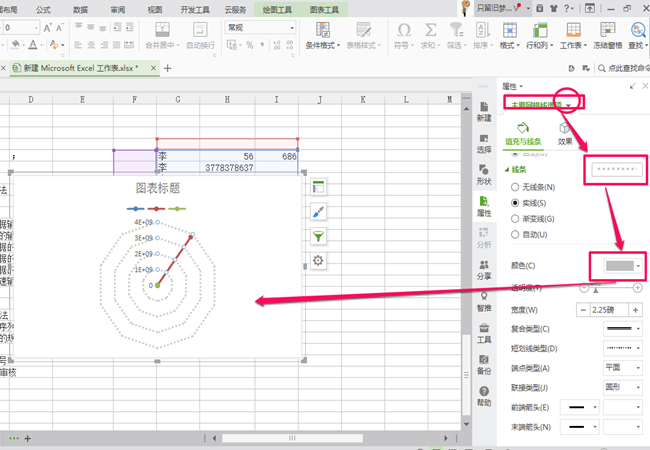Click the chart settings gear button
The width and height of the screenshot is (650, 450).
pyautogui.click(x=318, y=261)
